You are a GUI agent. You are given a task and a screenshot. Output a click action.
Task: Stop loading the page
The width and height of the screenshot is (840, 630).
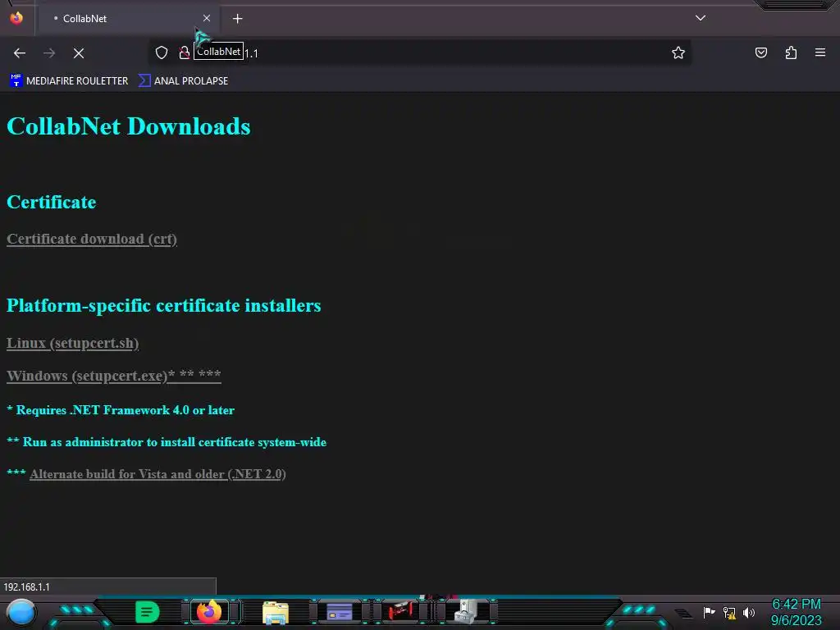pos(79,53)
